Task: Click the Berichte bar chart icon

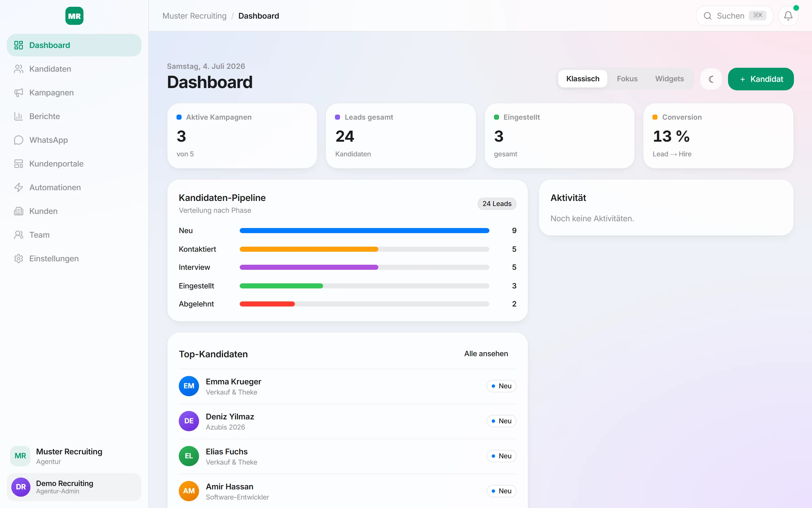Action: 18,116
